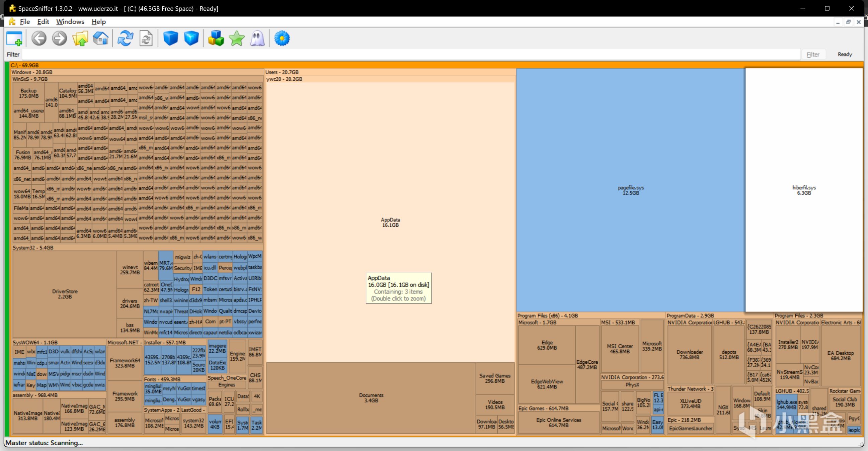Toggle the ghost free-space icon
The width and height of the screenshot is (868, 451).
pyautogui.click(x=257, y=38)
